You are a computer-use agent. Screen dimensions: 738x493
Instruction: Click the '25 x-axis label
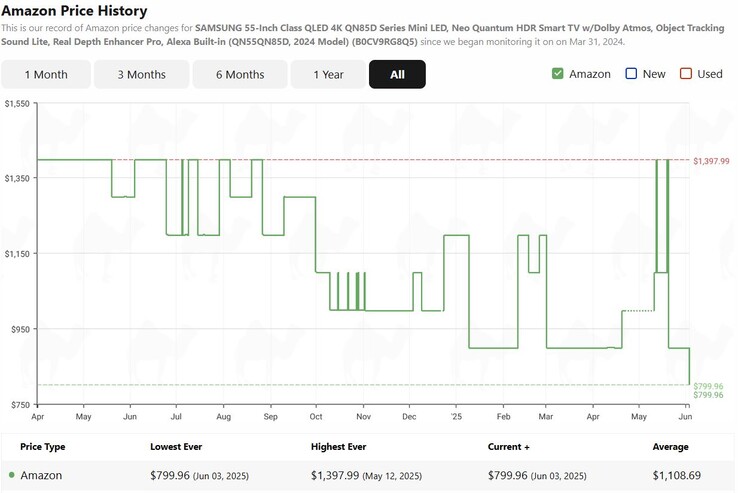click(456, 417)
